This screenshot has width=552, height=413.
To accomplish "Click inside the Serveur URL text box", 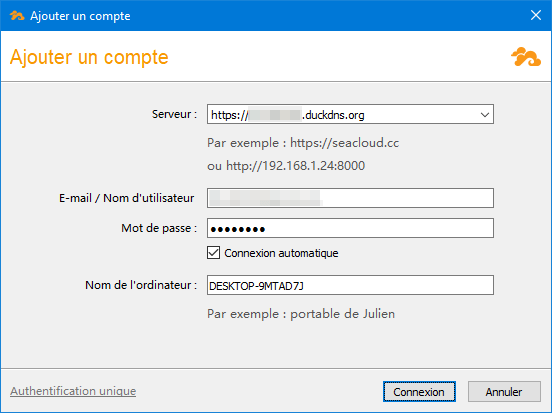I will [x=343, y=114].
